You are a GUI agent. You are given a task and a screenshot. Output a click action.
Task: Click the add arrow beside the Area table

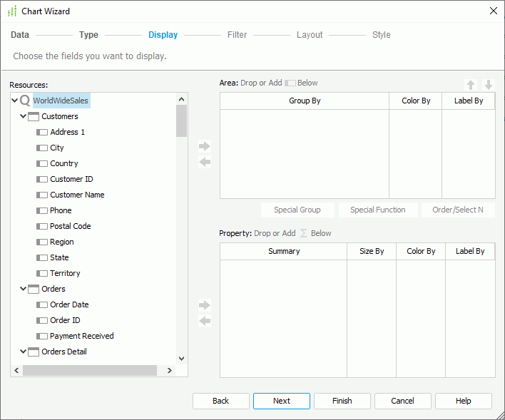[x=205, y=146]
